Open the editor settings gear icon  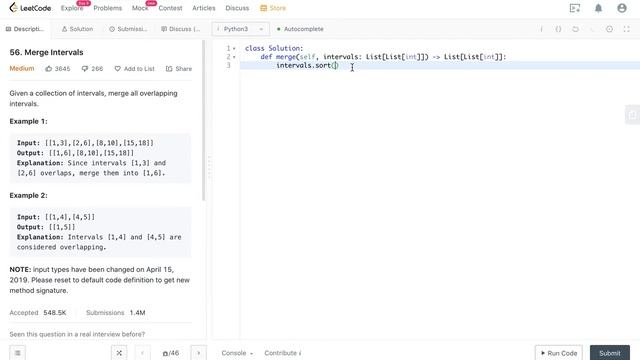coord(609,29)
